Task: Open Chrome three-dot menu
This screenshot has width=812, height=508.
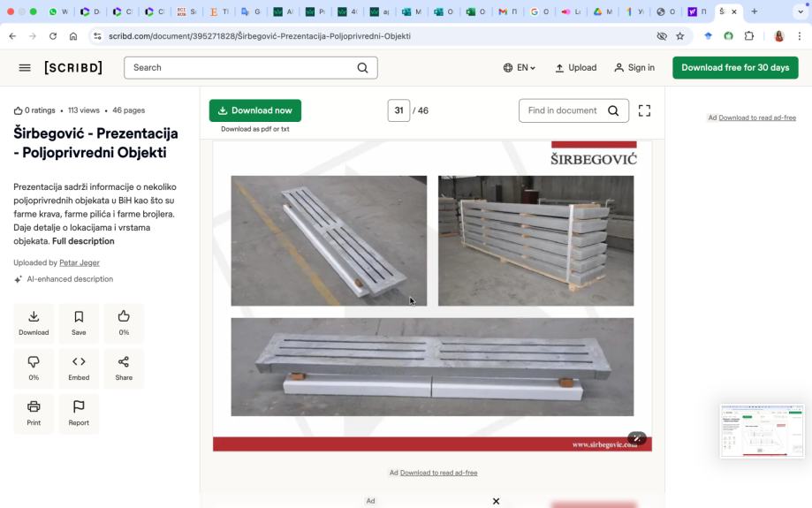Action: [x=799, y=36]
